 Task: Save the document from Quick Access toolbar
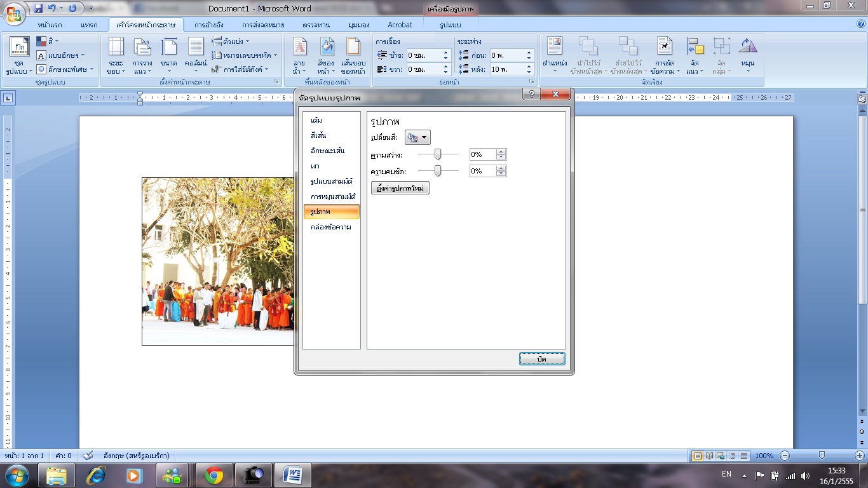click(x=38, y=8)
